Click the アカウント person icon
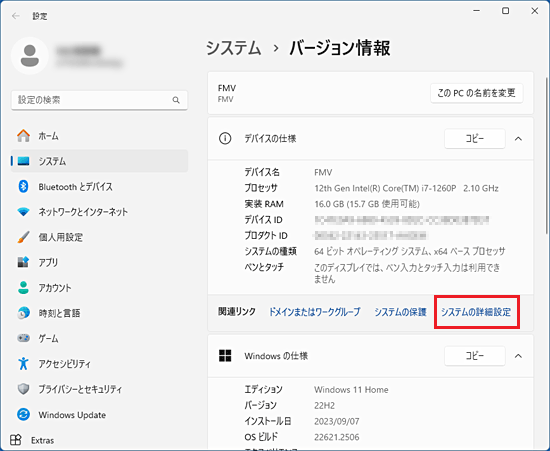Viewport: 550px width, 451px height. pyautogui.click(x=24, y=288)
